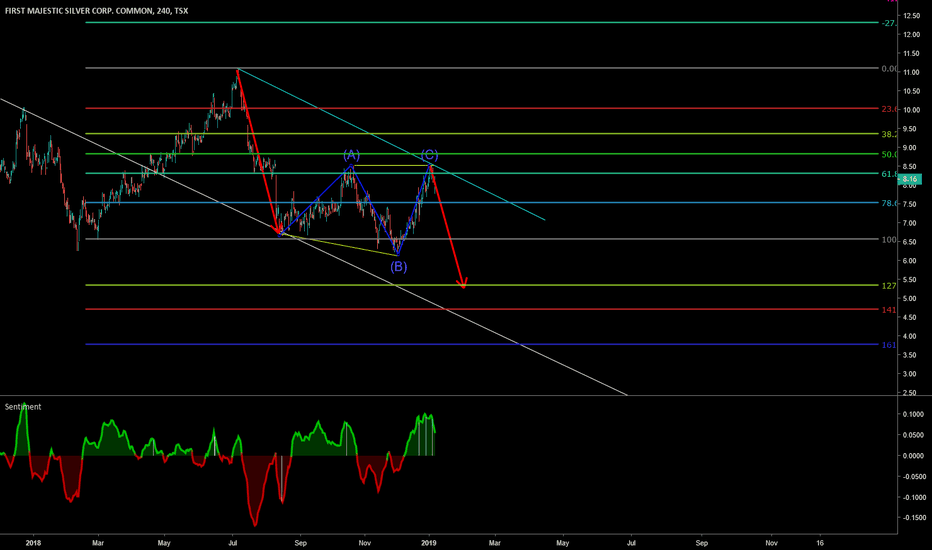Select the (C) wave label
This screenshot has width=932, height=550.
tap(430, 156)
